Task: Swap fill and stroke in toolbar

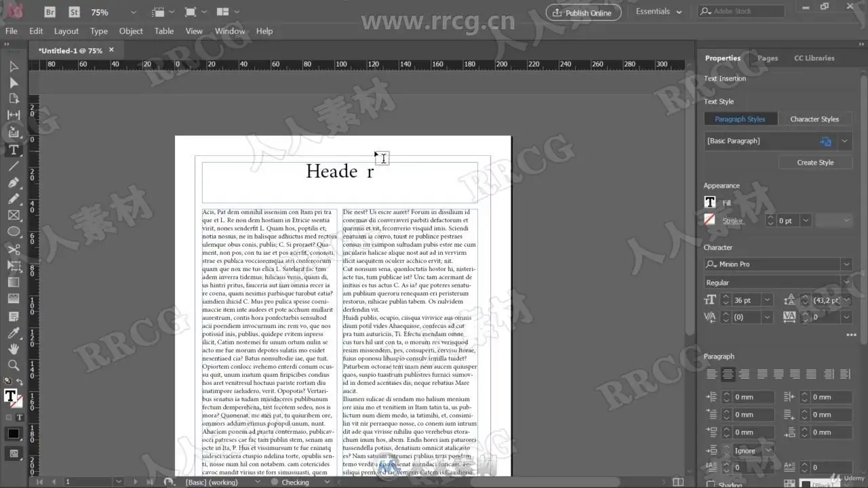Action: coord(20,382)
